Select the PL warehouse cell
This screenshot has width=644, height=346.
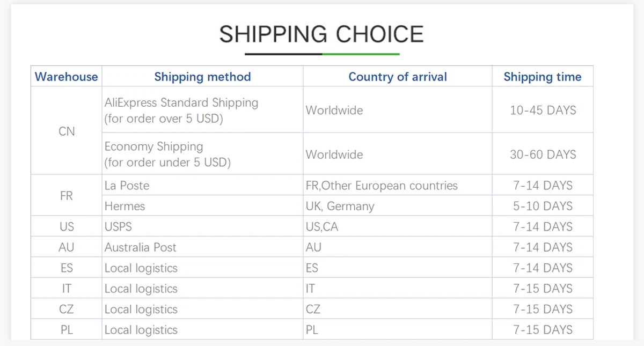click(67, 330)
